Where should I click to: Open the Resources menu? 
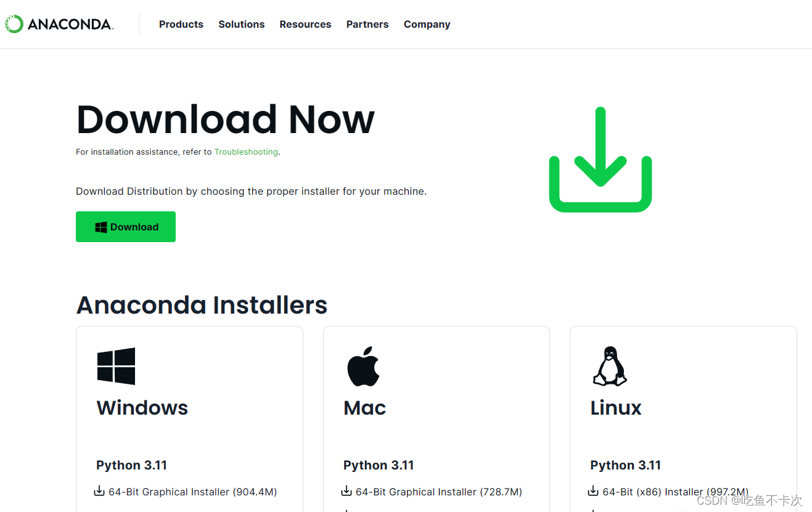pyautogui.click(x=305, y=24)
